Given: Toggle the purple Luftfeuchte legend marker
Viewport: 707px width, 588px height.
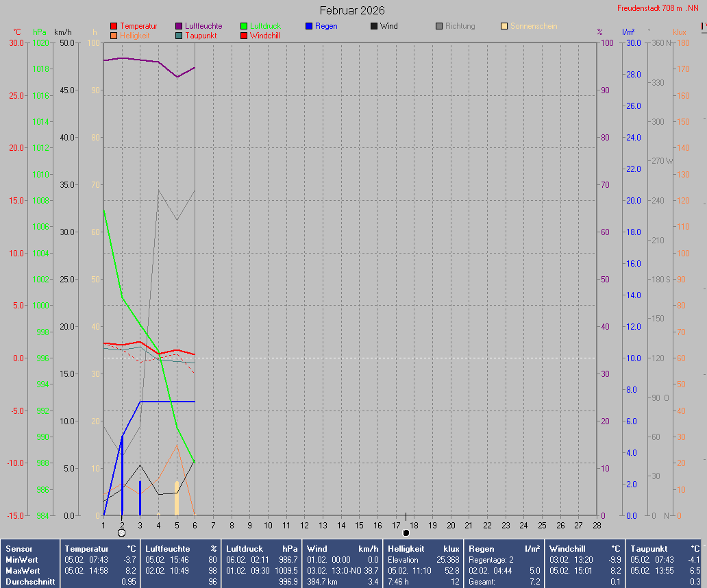Looking at the screenshot, I should [179, 27].
